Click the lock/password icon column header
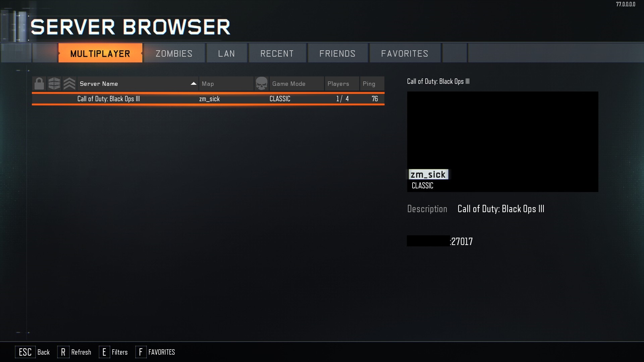This screenshot has width=644, height=362. tap(39, 83)
